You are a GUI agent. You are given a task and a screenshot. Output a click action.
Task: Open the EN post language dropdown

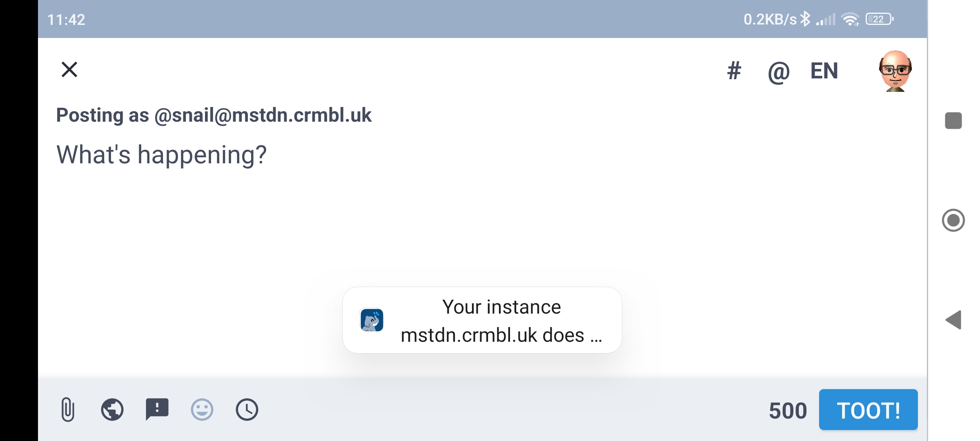click(x=824, y=71)
